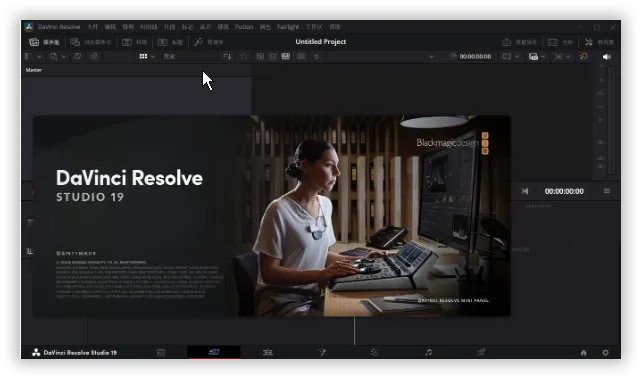Switch viewer to 全屏 Full Screen
641x379 pixels.
(560, 42)
